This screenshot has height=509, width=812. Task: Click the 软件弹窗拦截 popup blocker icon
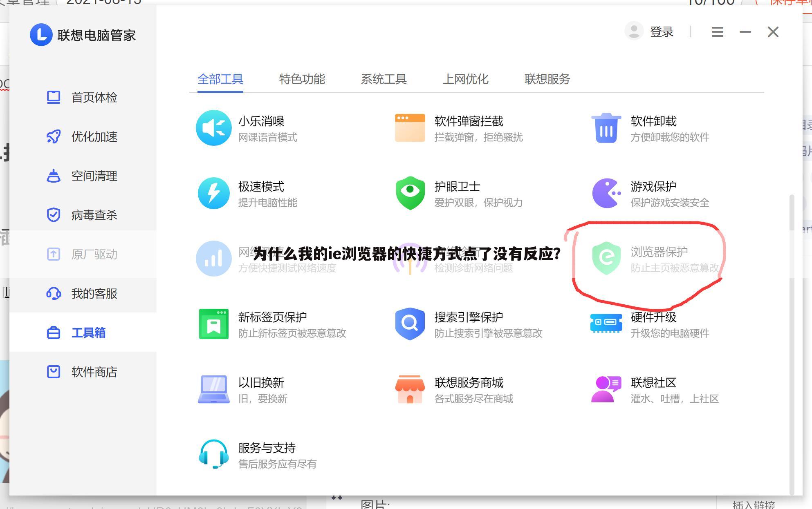(410, 128)
